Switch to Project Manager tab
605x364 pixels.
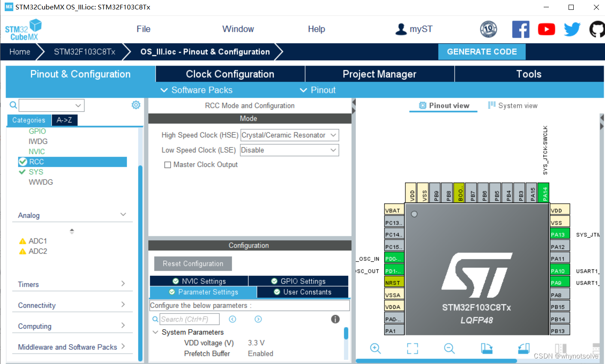click(379, 74)
